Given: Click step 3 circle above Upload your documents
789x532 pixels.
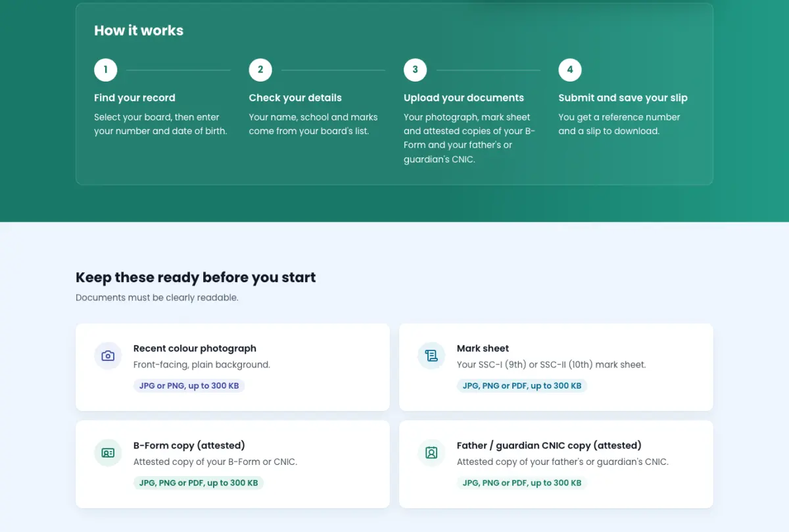Looking at the screenshot, I should tap(415, 70).
